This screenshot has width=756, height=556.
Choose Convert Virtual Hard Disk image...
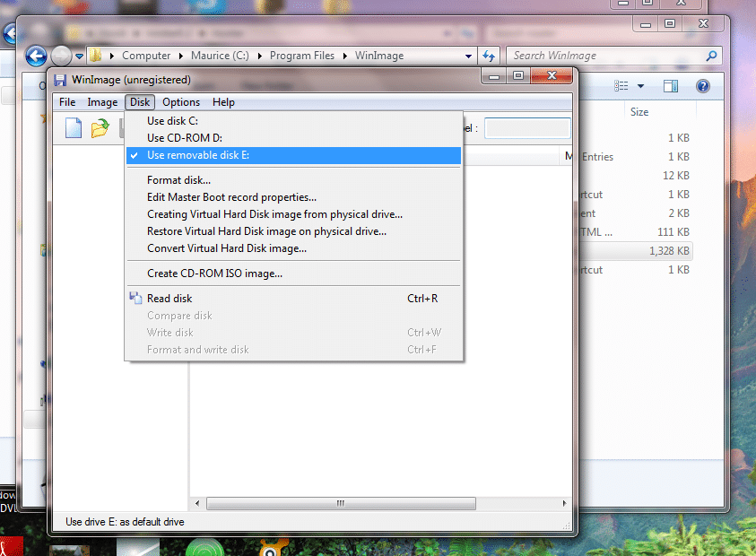[x=293, y=248]
